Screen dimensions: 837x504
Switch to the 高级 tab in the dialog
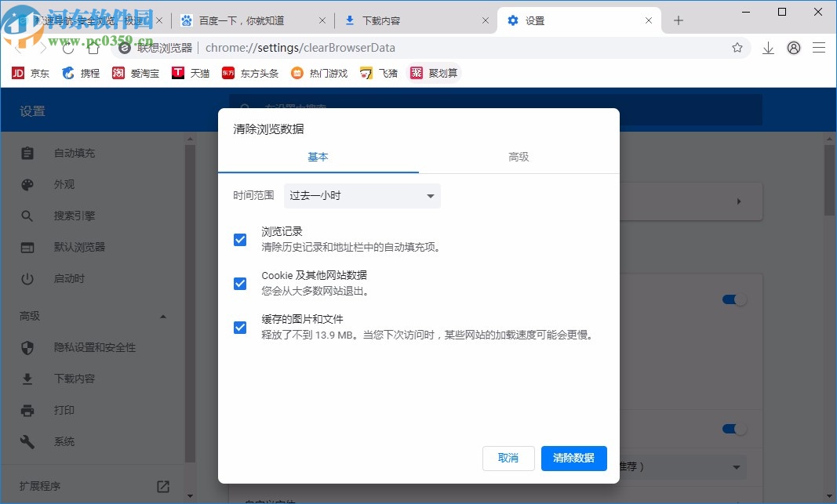pos(519,157)
